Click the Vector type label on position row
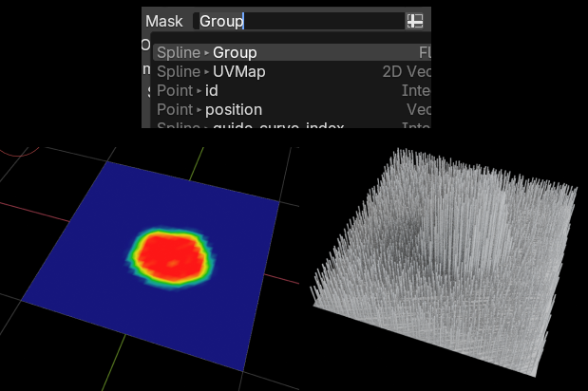 coord(418,110)
